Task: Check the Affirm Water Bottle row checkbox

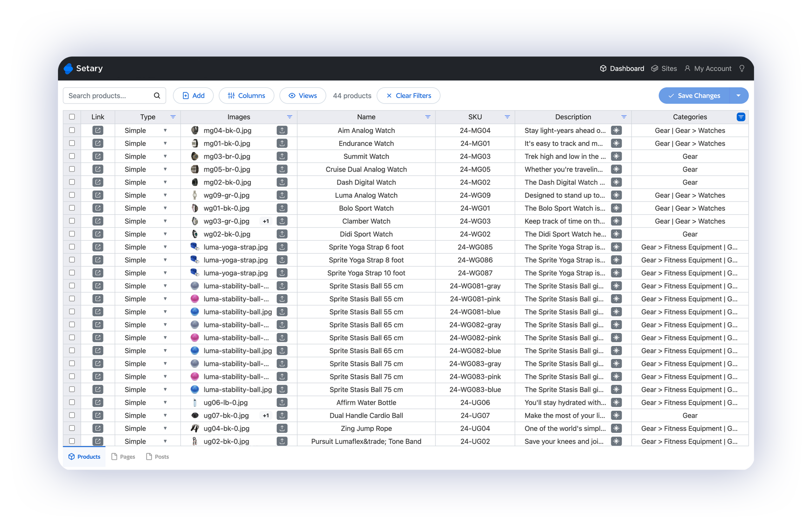Action: click(x=72, y=402)
